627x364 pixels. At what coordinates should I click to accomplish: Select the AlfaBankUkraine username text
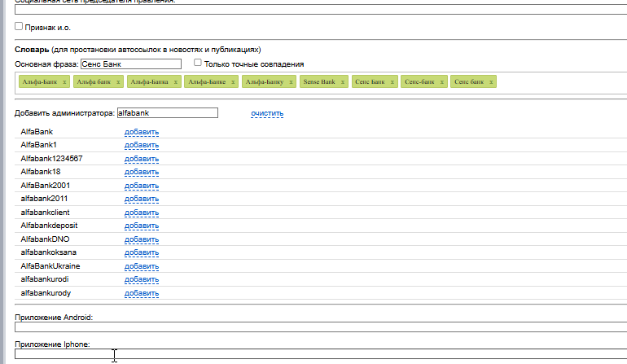coord(50,266)
